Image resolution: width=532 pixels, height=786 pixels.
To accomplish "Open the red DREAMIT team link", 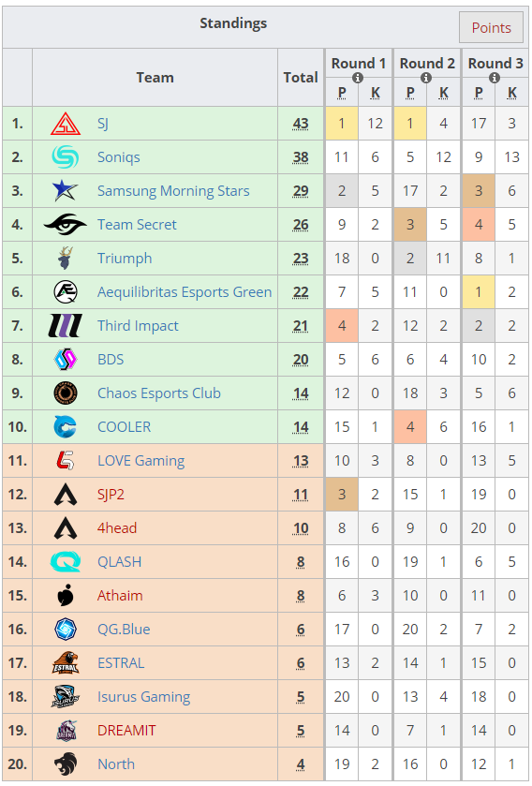I will coord(126,731).
